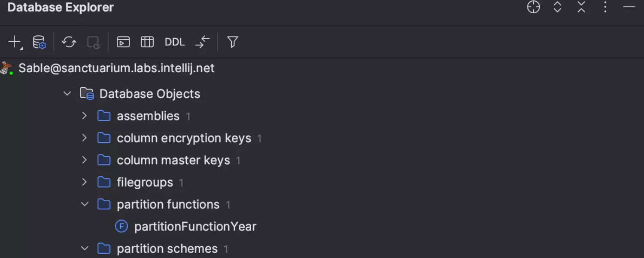Image resolution: width=644 pixels, height=258 pixels.
Task: Click the Expand All icon
Action: 557,7
